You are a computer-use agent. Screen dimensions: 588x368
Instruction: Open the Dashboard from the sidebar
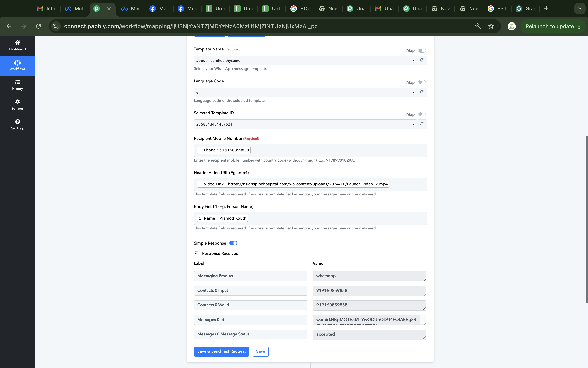tap(18, 46)
